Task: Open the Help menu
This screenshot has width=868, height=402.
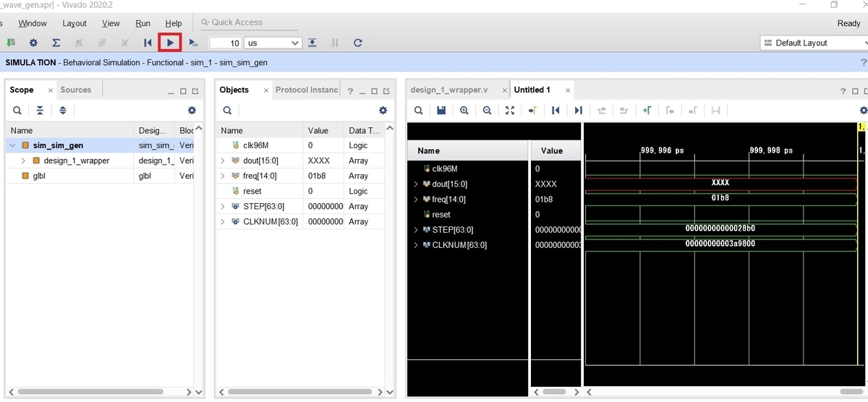Action: click(x=174, y=23)
